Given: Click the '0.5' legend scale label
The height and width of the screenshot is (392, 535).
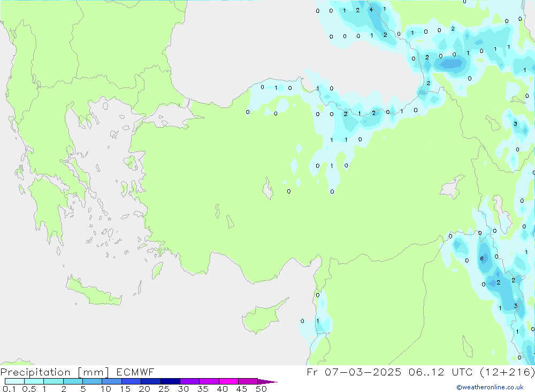Looking at the screenshot, I should pos(29,389).
